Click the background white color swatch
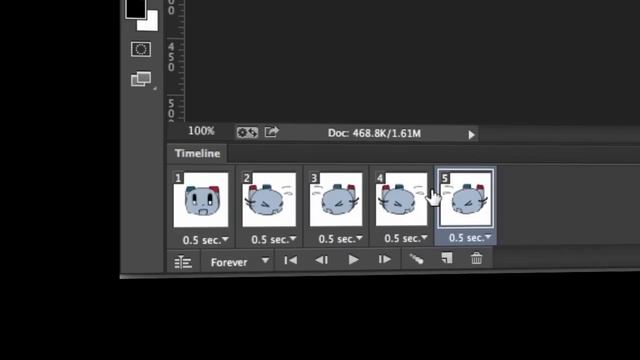This screenshot has height=360, width=640. (x=151, y=22)
